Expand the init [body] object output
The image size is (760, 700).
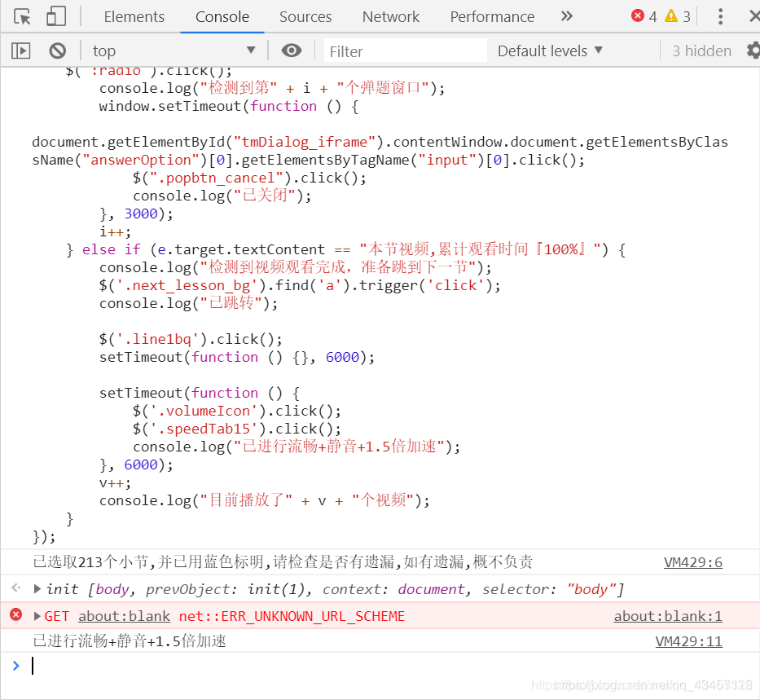(37, 588)
